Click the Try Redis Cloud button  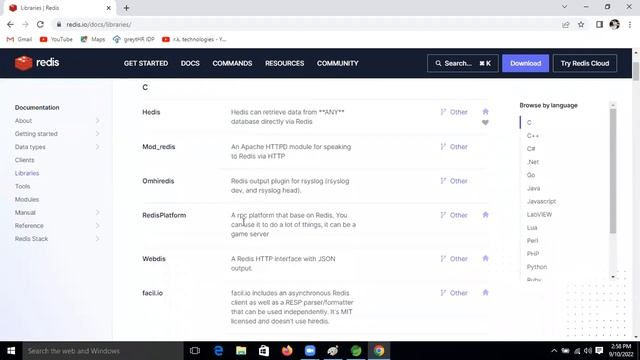584,63
